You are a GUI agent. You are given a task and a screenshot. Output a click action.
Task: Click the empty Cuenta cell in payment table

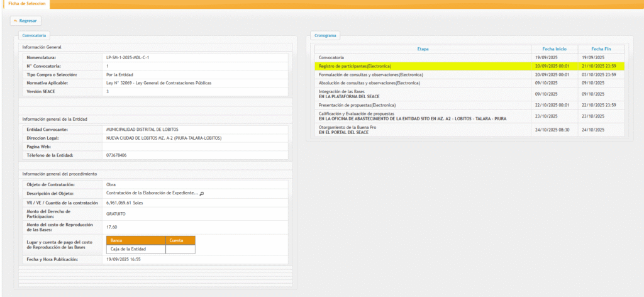point(180,249)
